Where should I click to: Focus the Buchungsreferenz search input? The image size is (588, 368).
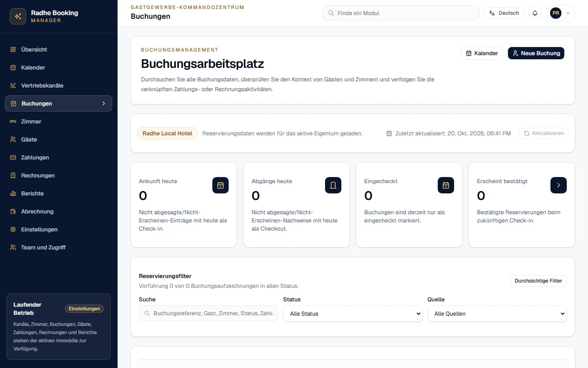[x=208, y=313]
